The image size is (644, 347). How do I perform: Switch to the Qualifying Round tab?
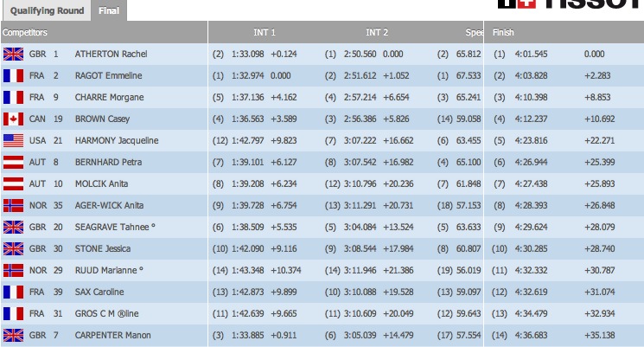47,10
